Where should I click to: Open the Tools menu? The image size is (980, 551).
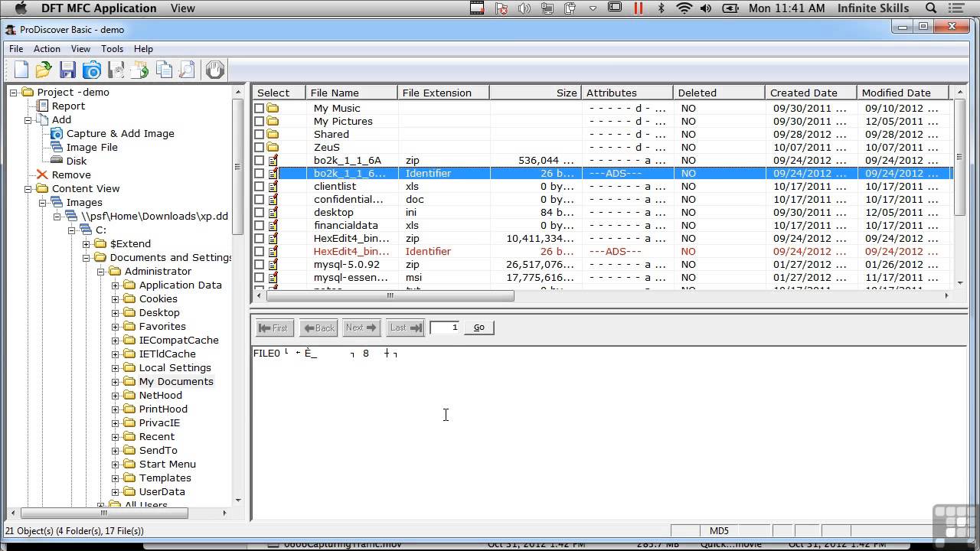tap(112, 48)
